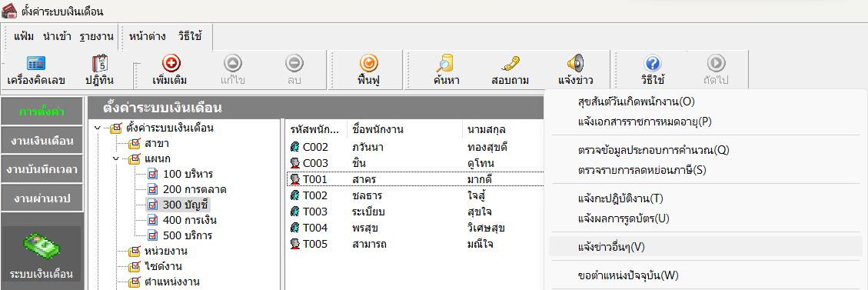Screen dimensions: 868x290
Task: Click the ถัดไป next icon
Action: coord(717,64)
